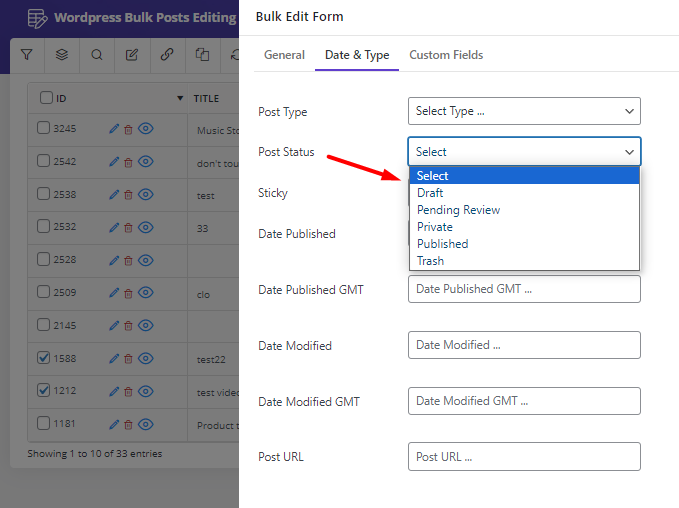Edit post 2532 with pencil icon

click(x=114, y=227)
